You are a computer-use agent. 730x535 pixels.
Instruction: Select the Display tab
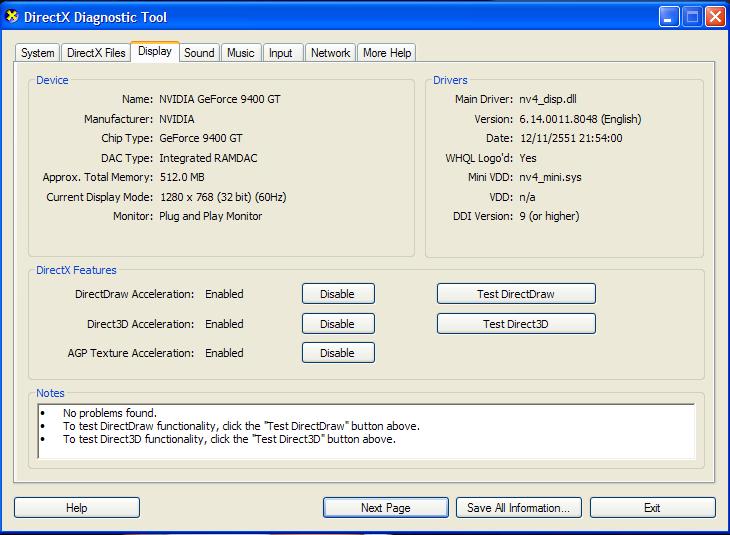155,51
